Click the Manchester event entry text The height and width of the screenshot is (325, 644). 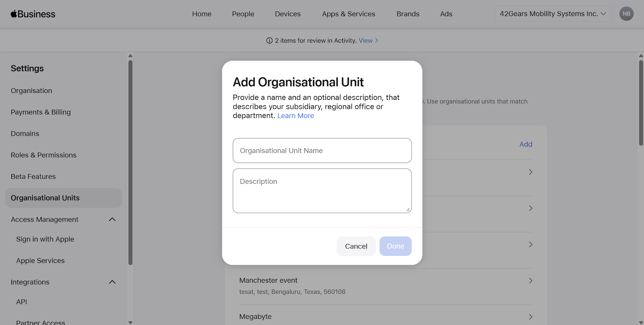pyautogui.click(x=268, y=280)
